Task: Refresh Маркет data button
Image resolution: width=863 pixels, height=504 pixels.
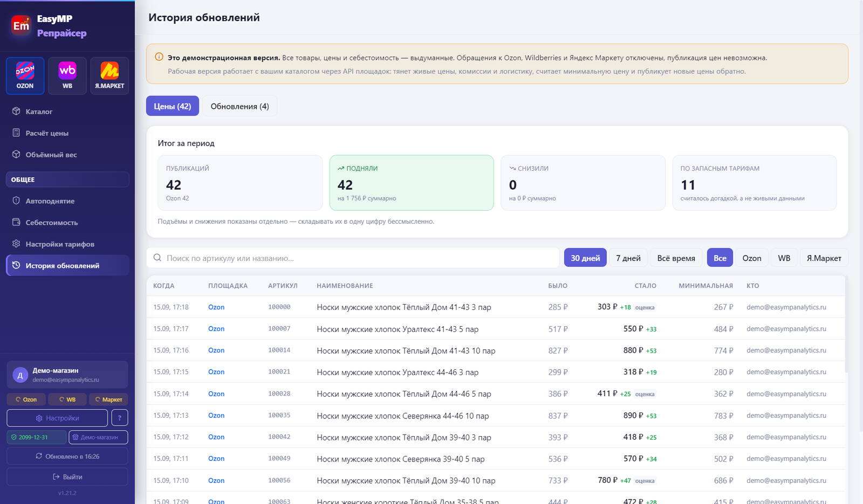Action: 108,399
